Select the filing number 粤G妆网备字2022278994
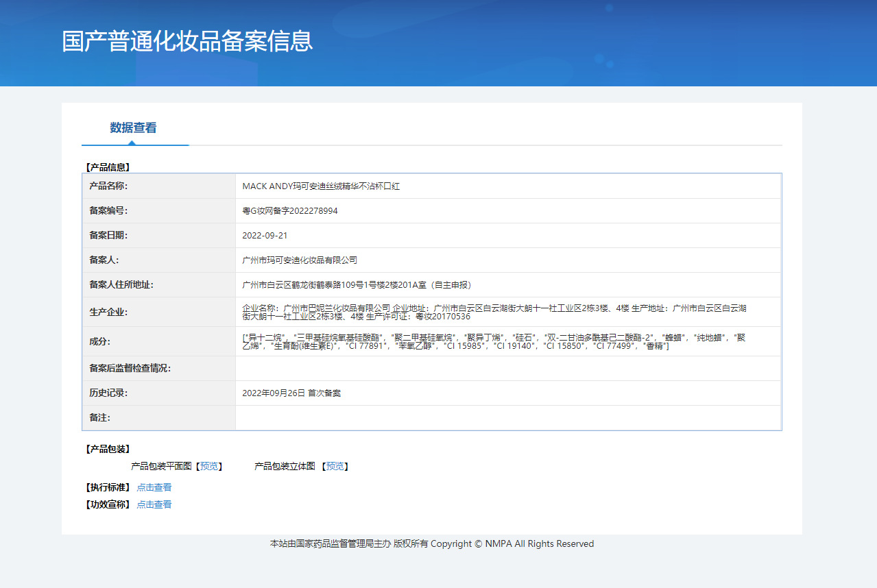The image size is (877, 588). tap(290, 211)
